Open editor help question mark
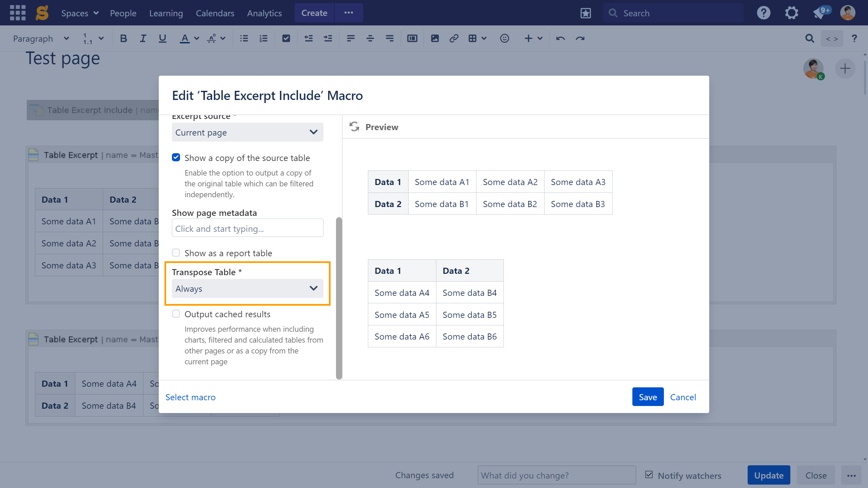 (854, 38)
